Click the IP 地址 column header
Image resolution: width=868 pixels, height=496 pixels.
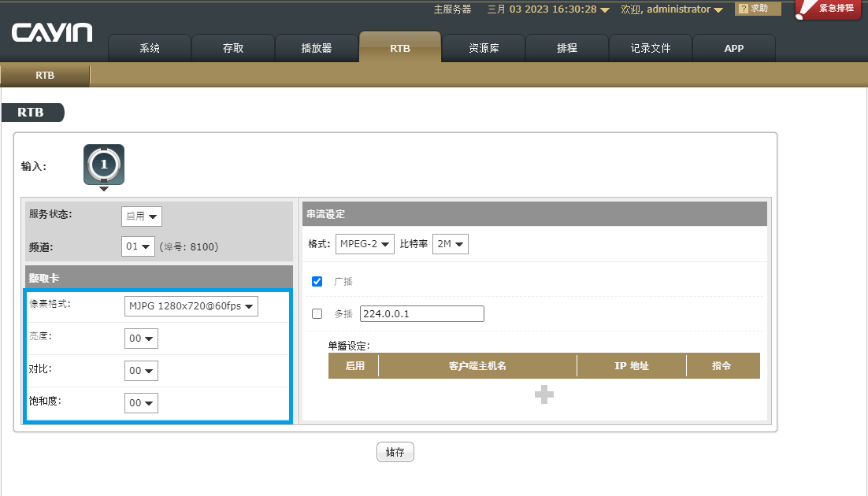[x=632, y=366]
